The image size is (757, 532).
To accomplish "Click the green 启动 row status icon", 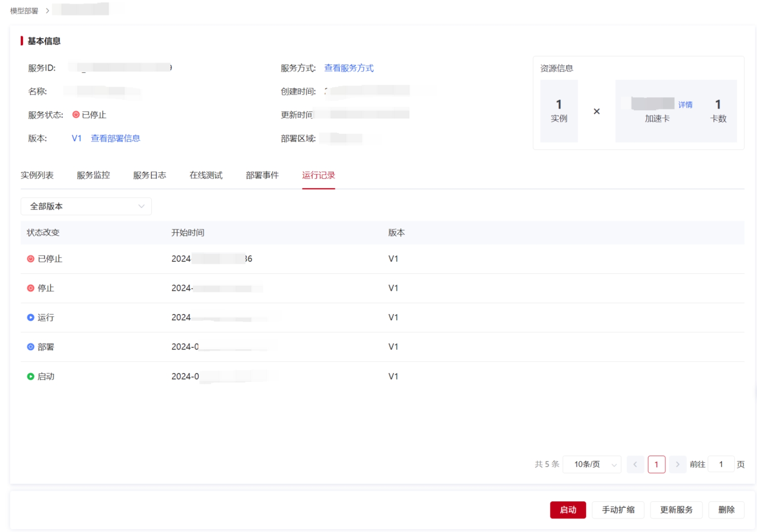I will [x=31, y=376].
